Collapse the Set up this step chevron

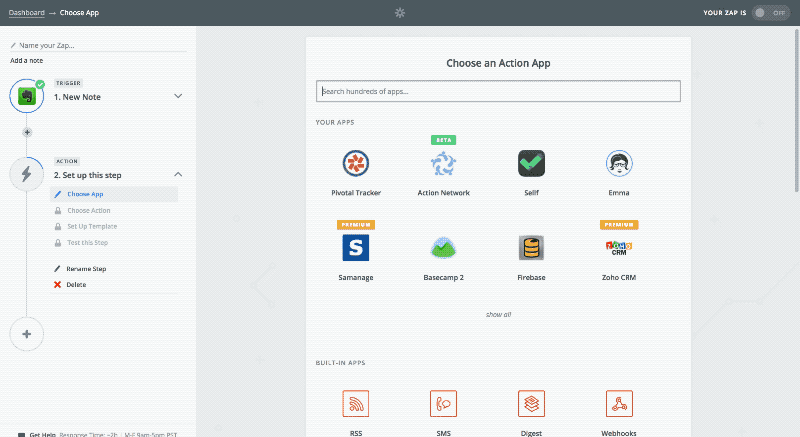178,174
